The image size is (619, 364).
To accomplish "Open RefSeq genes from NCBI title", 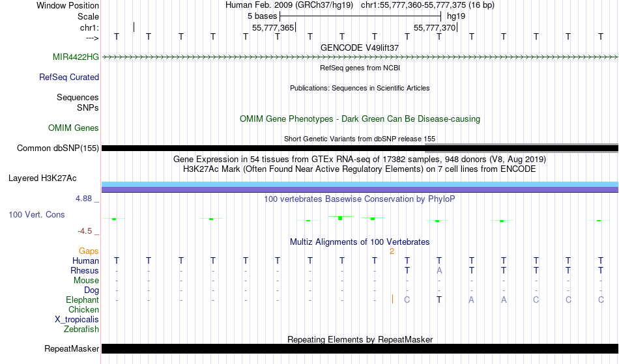I will click(x=360, y=68).
